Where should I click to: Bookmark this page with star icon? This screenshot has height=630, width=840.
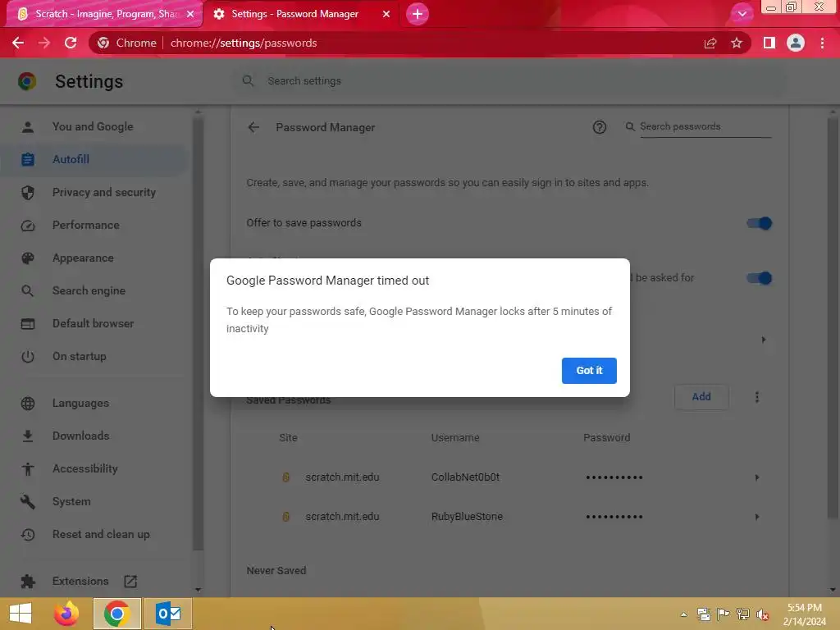click(737, 43)
